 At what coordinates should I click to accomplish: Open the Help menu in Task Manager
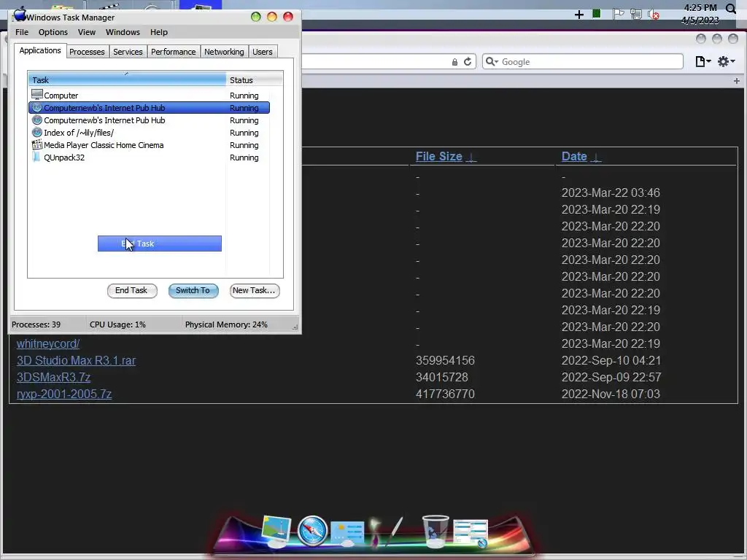coord(158,32)
